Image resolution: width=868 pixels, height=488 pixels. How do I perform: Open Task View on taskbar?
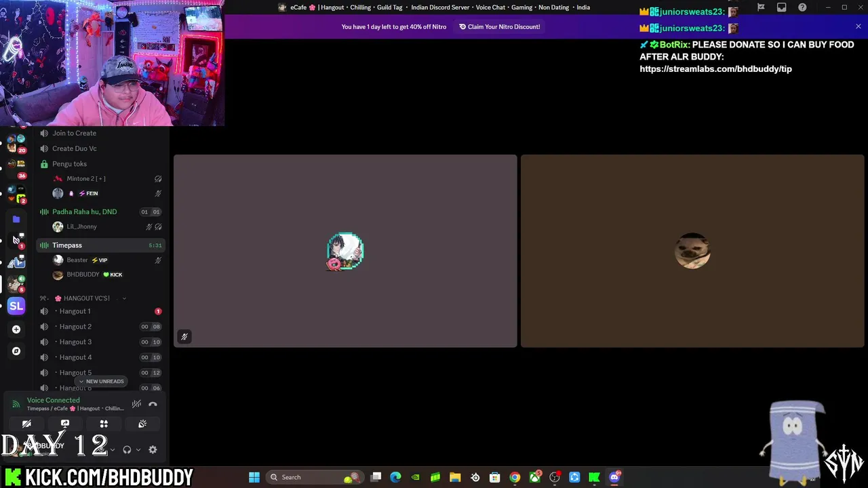(x=376, y=477)
